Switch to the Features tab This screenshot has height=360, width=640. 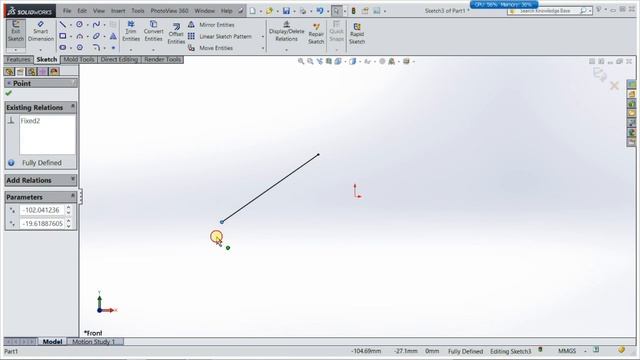pyautogui.click(x=18, y=60)
